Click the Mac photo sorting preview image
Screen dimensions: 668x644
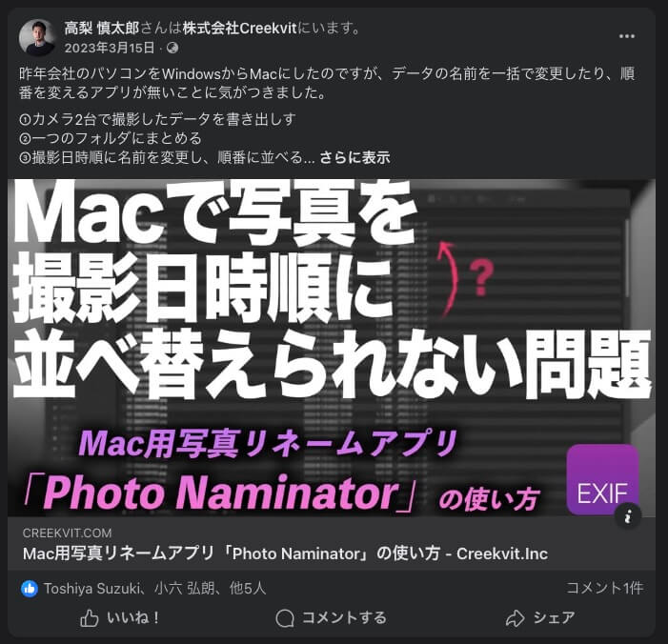point(332,348)
